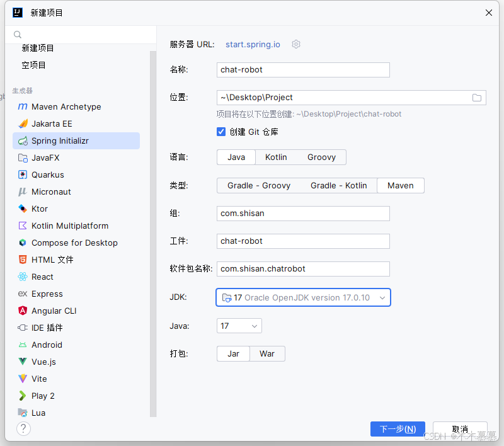Open the JDK version dropdown
504x446 pixels.
pos(303,297)
